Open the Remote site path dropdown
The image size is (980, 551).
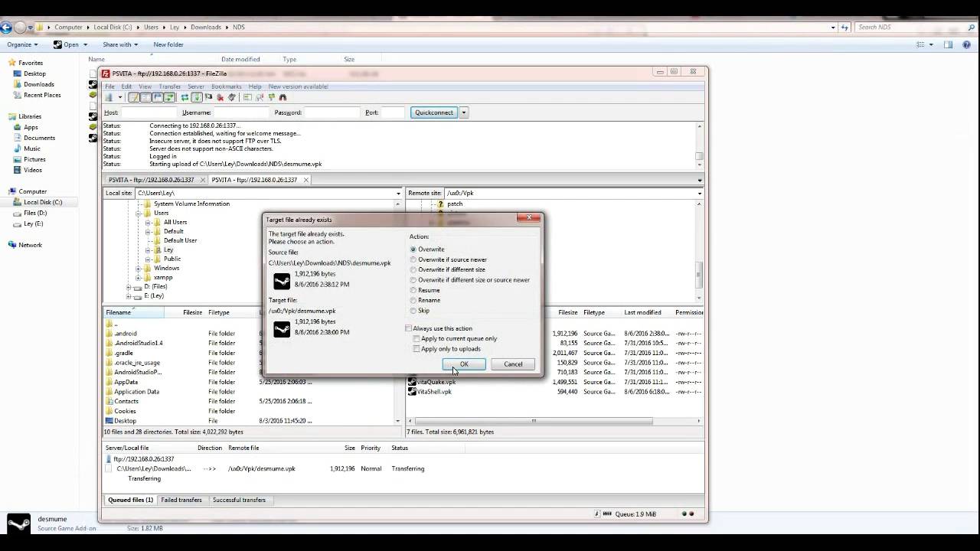click(x=699, y=193)
